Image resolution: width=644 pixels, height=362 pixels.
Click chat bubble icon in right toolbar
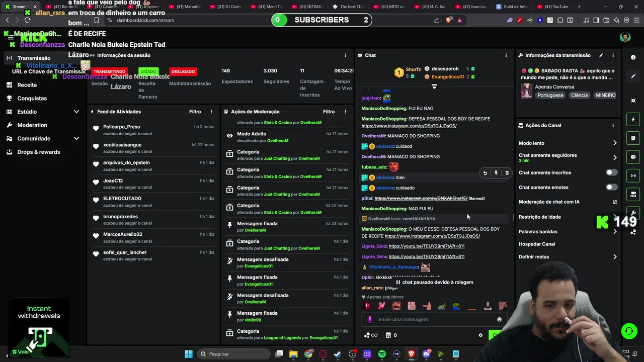tap(633, 157)
